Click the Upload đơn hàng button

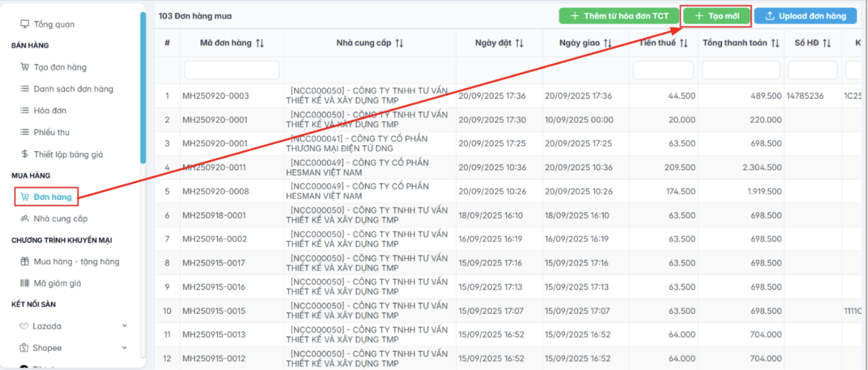[806, 16]
